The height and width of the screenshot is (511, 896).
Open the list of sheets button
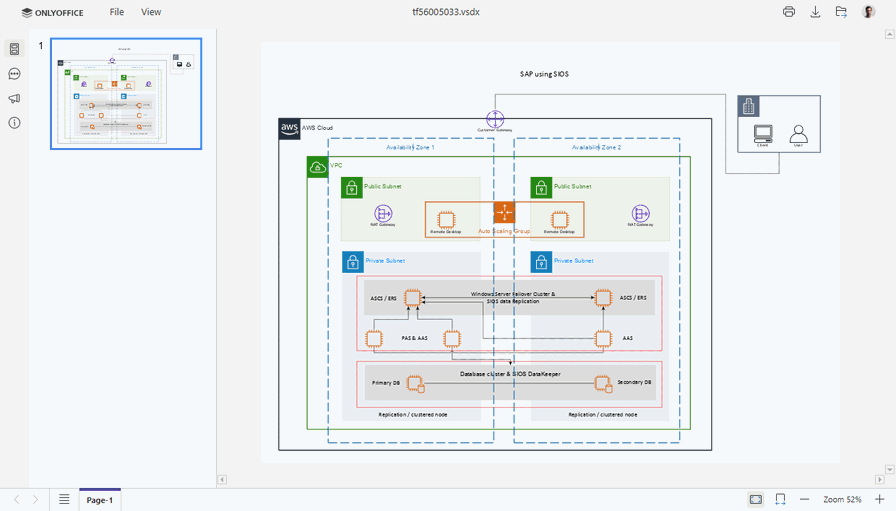(64, 500)
